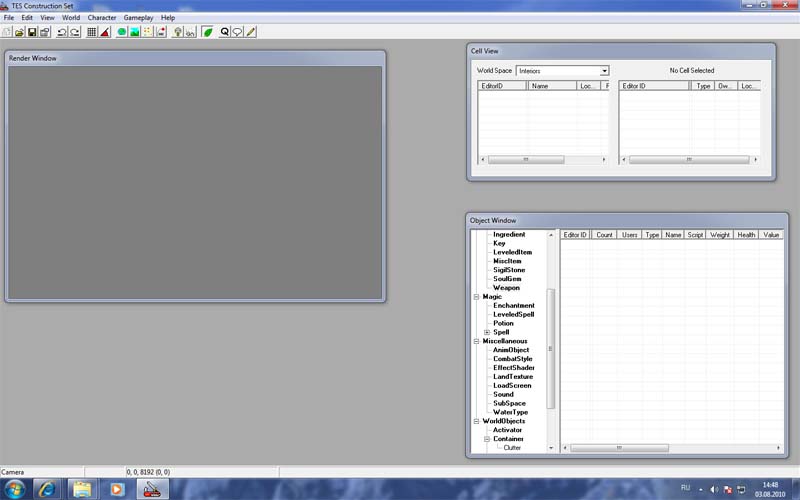The width and height of the screenshot is (800, 500).
Task: Toggle the green leaf toolbar button
Action: 207,32
